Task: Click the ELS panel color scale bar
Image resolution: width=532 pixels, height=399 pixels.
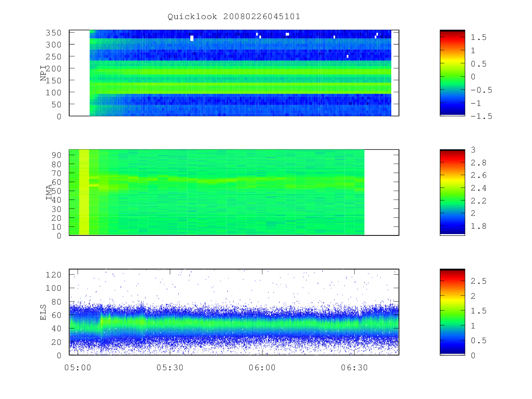Action: point(452,312)
